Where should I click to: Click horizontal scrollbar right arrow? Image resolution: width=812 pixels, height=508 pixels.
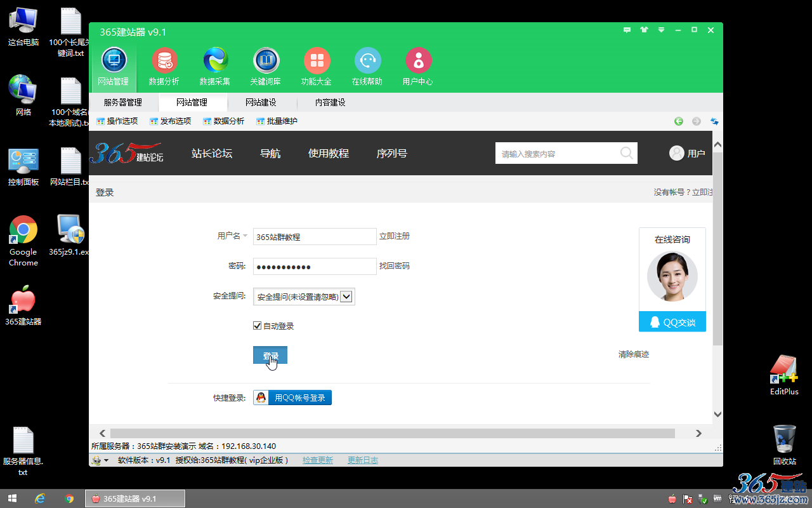[698, 433]
